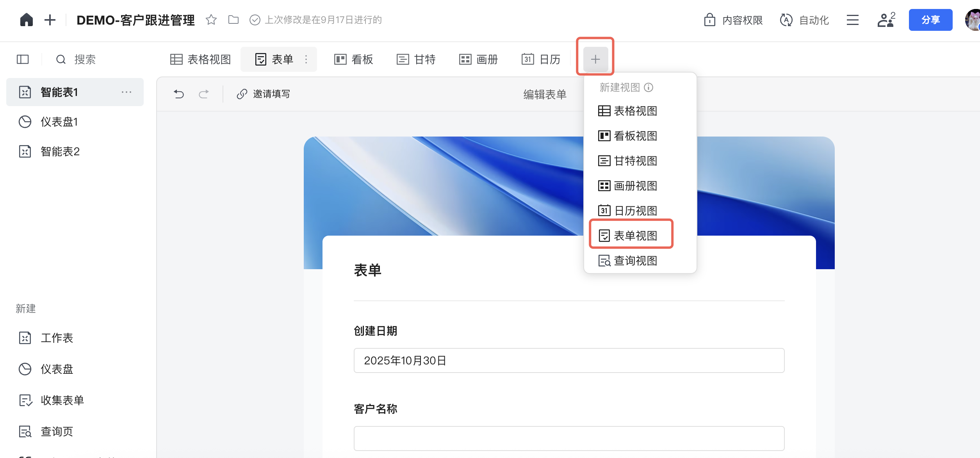Screen dimensions: 980x458
Task: Click the 客户名称 input field
Action: [569, 438]
